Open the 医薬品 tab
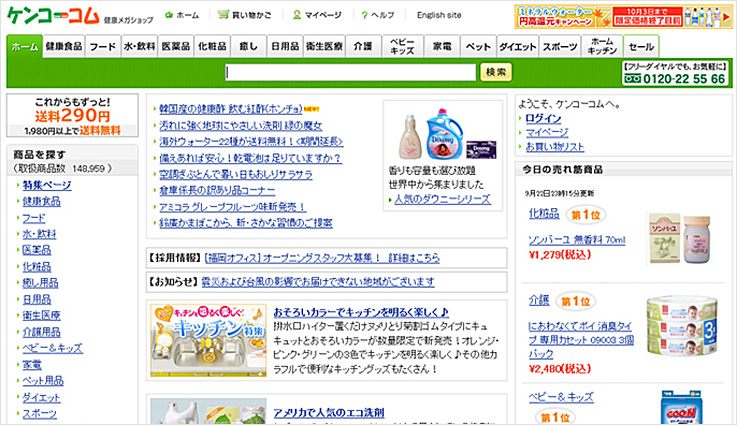Screen dimensions: 737x425 tap(176, 47)
